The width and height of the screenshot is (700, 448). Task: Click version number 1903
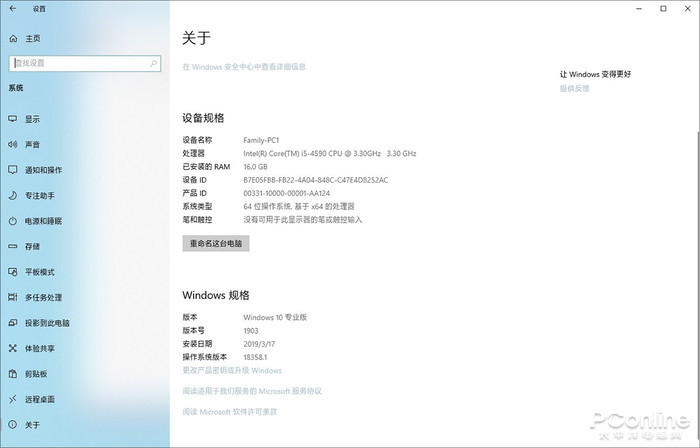tap(251, 331)
